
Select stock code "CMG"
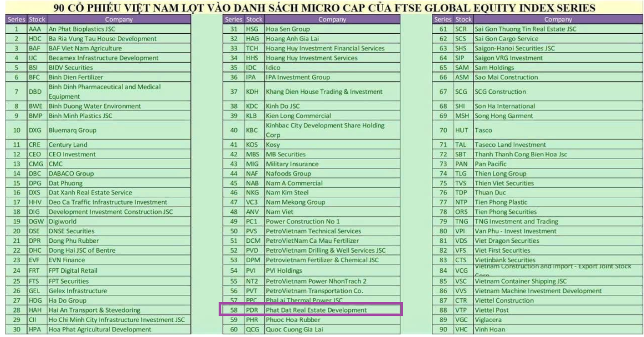pyautogui.click(x=36, y=164)
